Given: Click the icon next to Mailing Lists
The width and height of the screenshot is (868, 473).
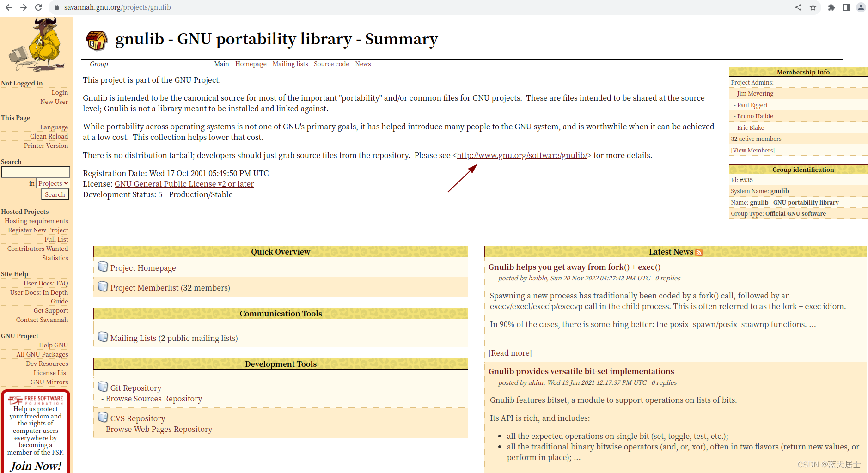Looking at the screenshot, I should pos(103,337).
